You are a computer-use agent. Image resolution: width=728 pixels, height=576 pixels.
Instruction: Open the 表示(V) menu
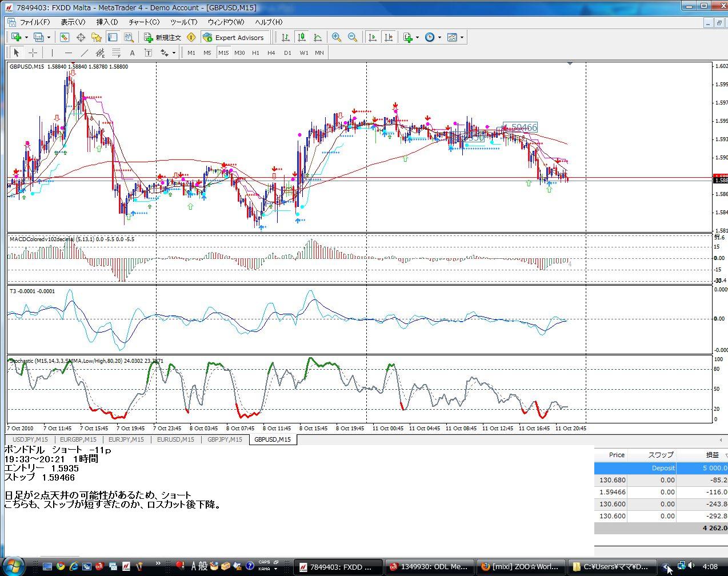pos(73,22)
